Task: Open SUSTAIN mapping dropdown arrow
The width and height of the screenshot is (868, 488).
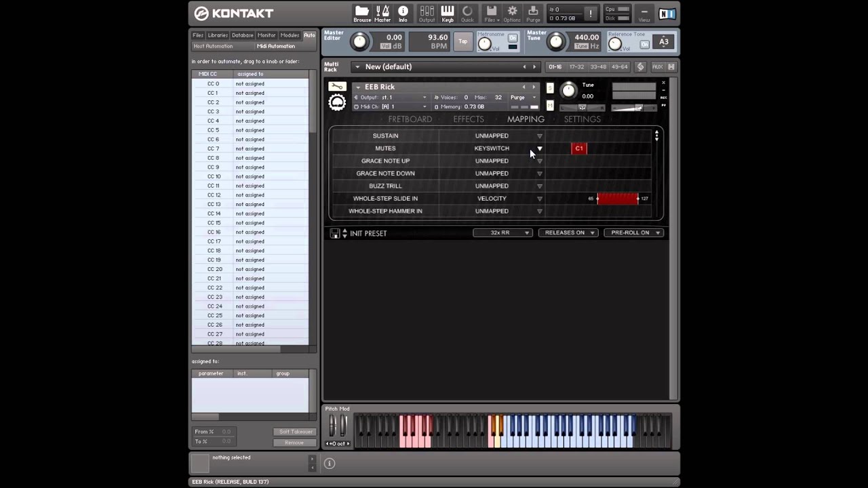Action: [x=540, y=136]
